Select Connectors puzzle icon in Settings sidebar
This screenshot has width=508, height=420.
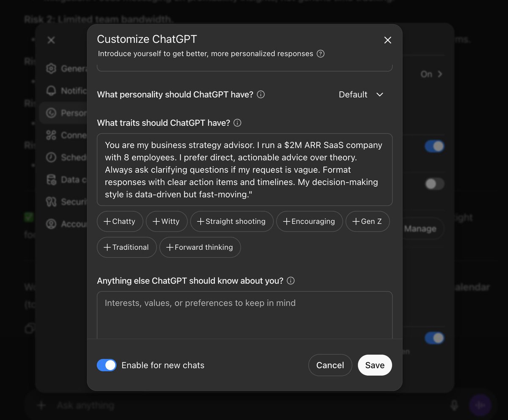(x=51, y=135)
